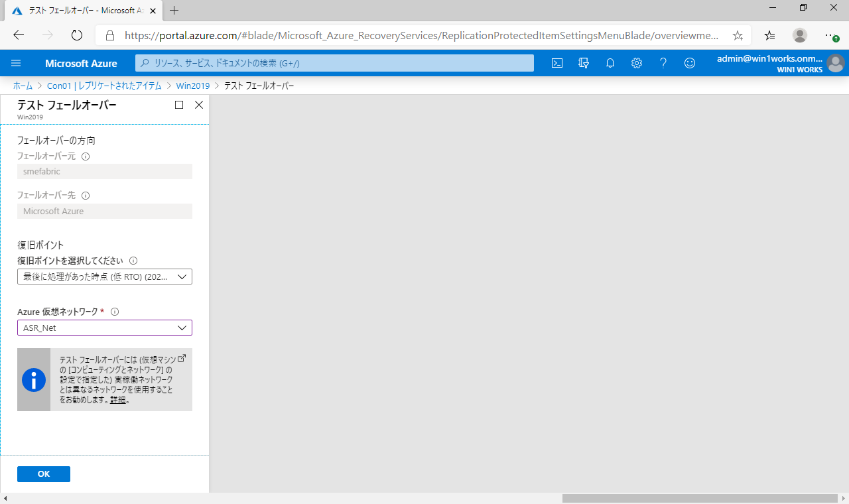Viewport: 849px width, 504px height.
Task: Show info for Azure virtual network
Action: [115, 312]
